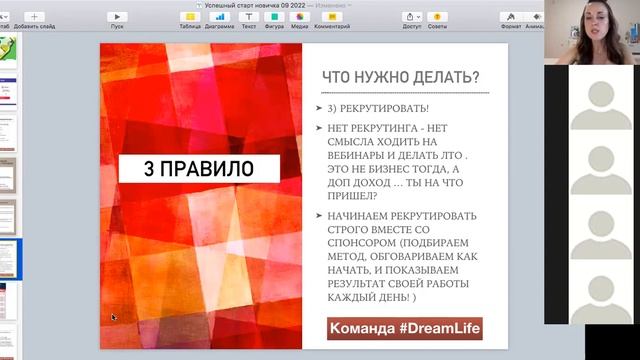Click the '3) РЕКРУТИРОВАТЬ!' bullet

tap(378, 109)
